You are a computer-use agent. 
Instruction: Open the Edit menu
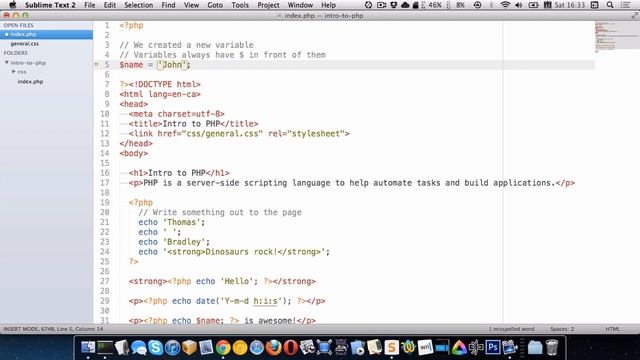109,5
